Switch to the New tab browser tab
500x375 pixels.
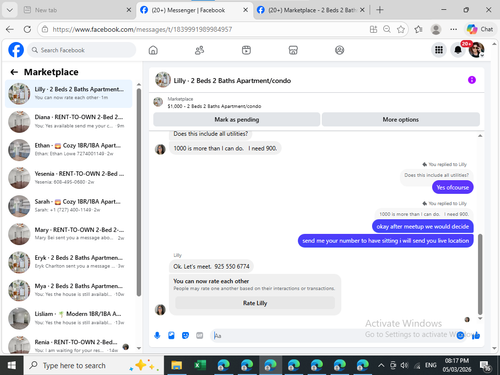tap(77, 10)
